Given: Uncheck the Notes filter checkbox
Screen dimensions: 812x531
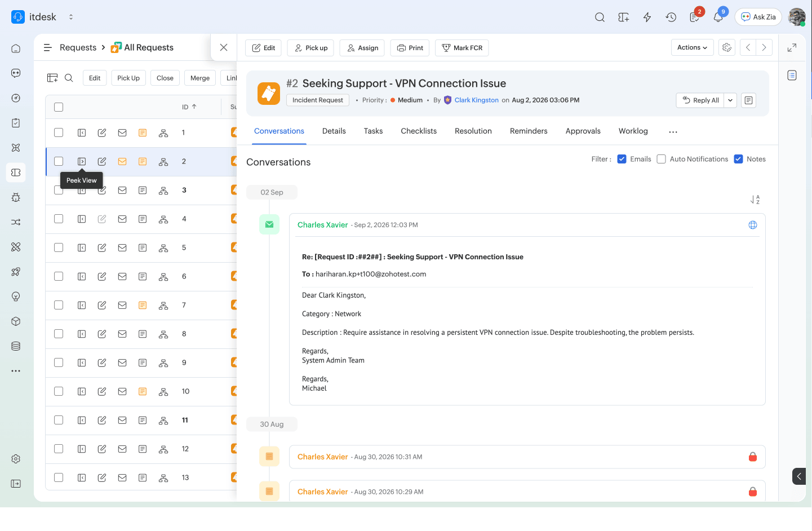Looking at the screenshot, I should 738,159.
